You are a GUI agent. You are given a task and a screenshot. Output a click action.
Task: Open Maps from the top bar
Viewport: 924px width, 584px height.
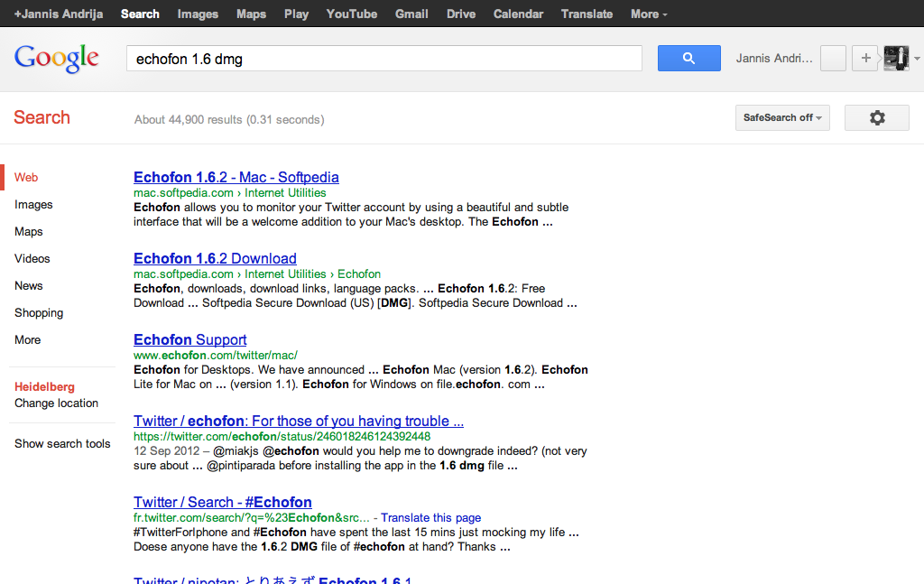click(x=251, y=14)
